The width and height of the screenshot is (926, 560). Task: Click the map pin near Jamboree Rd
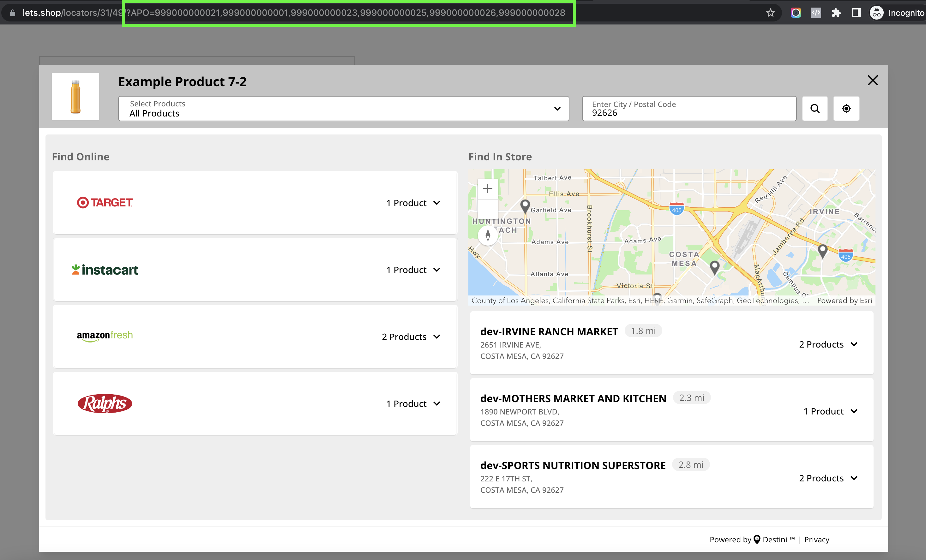click(x=823, y=251)
